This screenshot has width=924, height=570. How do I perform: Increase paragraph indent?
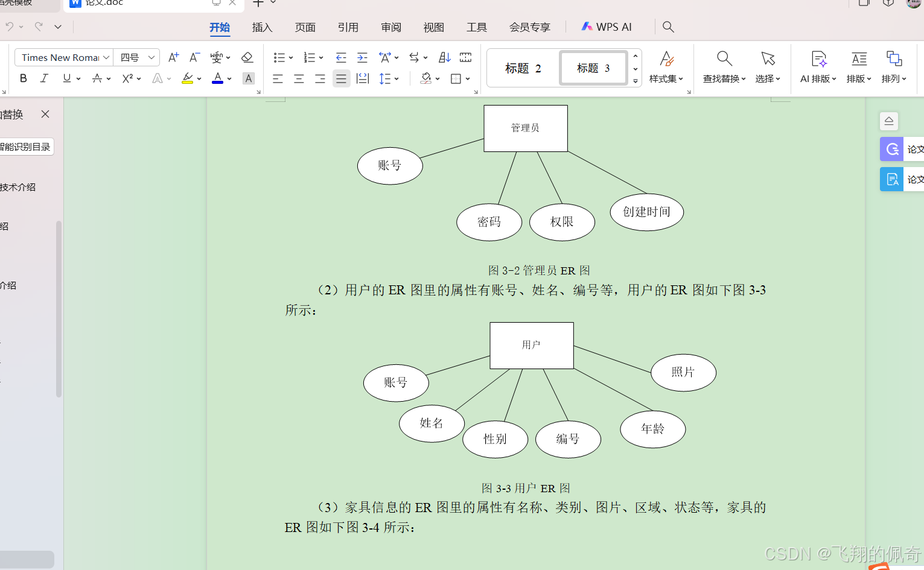coord(362,57)
